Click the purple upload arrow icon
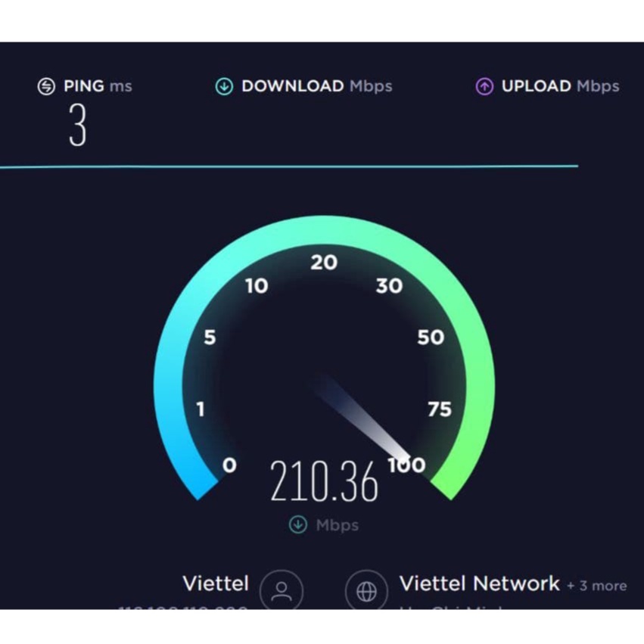 click(484, 86)
